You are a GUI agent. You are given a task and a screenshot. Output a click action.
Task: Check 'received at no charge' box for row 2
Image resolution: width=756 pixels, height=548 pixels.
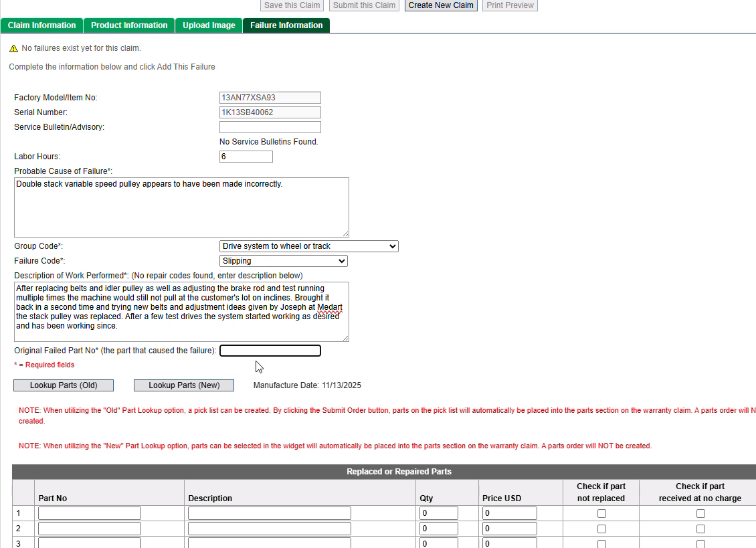point(700,529)
